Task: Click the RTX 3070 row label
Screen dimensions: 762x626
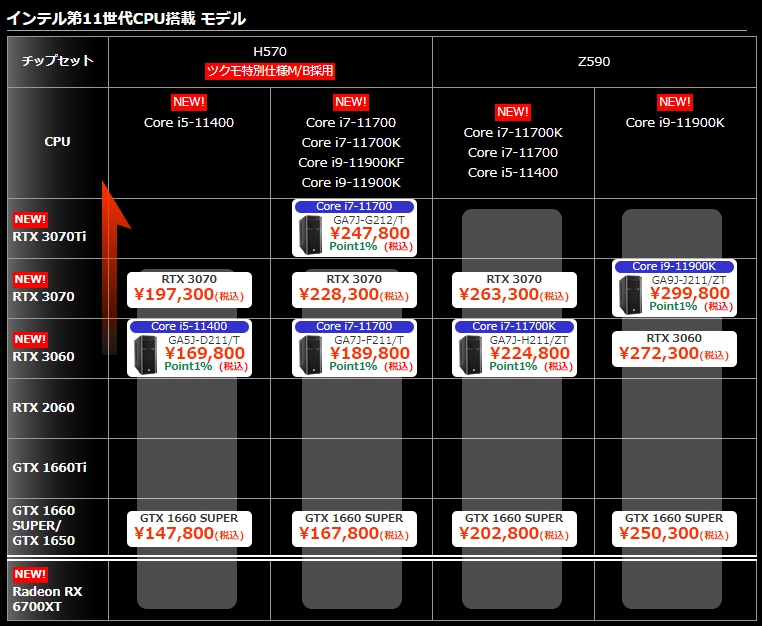Action: pyautogui.click(x=43, y=296)
